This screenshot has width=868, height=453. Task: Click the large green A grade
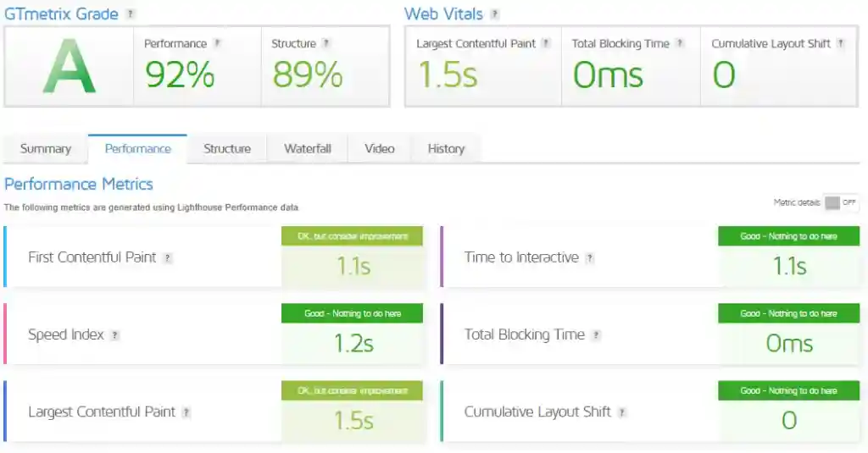coord(69,67)
